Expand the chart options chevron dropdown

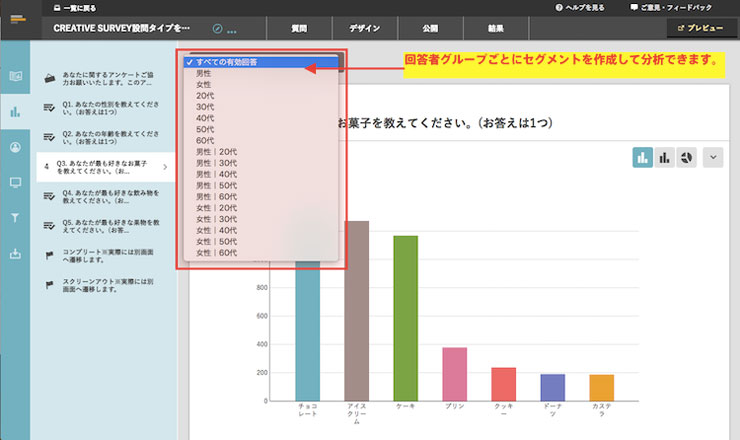click(x=713, y=157)
